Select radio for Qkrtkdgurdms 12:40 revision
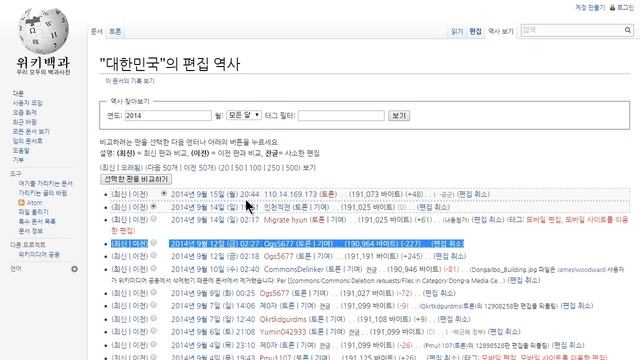This screenshot has height=360, width=640. [153, 318]
